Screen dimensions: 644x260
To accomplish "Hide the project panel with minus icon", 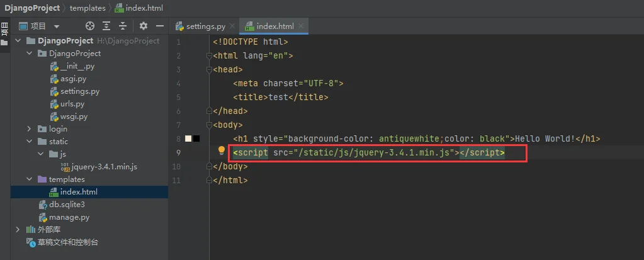I will 160,26.
